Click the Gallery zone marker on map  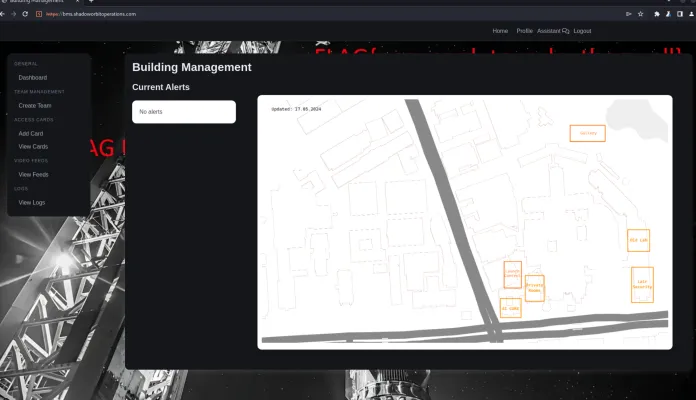pyautogui.click(x=587, y=133)
